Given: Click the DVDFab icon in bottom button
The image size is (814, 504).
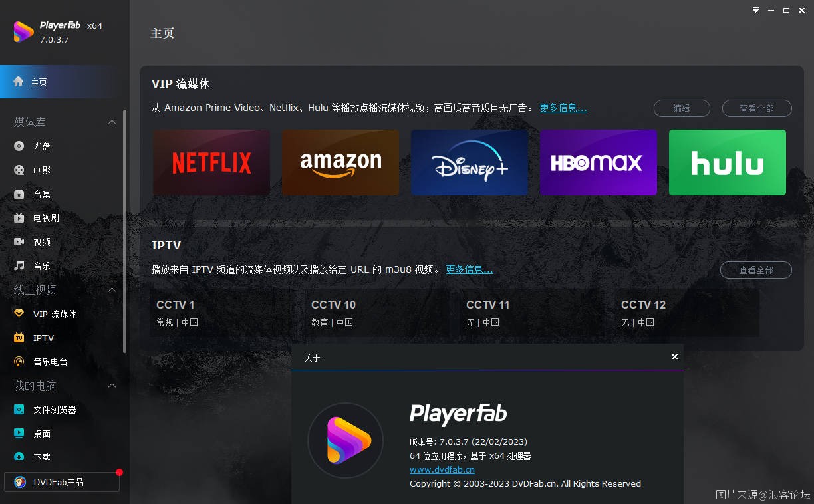Looking at the screenshot, I should (x=20, y=482).
